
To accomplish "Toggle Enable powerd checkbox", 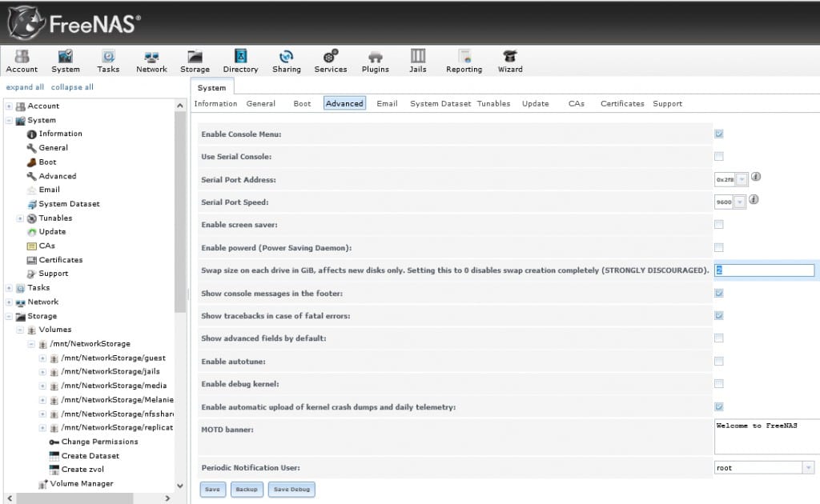I will (719, 247).
